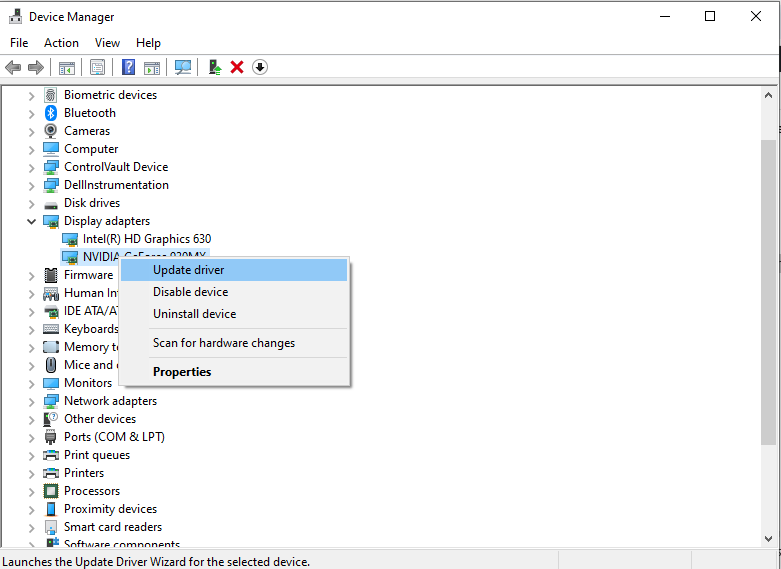Click the NVIDIA GeForce adapter icon
Viewport: 781px width, 569px height.
click(70, 257)
